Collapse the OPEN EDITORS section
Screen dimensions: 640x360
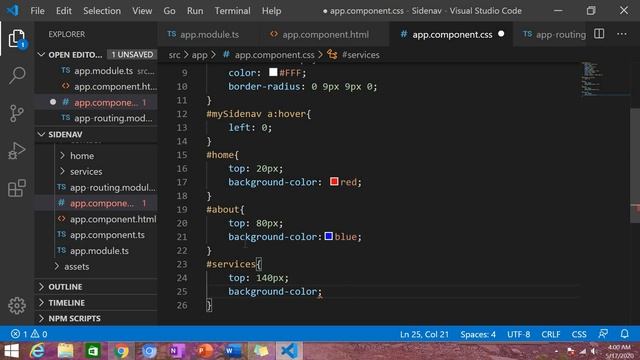click(x=41, y=54)
